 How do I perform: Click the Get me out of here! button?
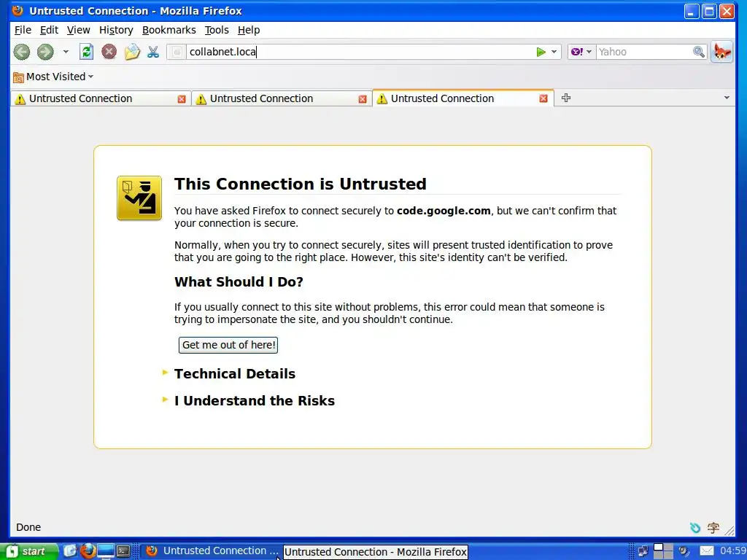[228, 345]
